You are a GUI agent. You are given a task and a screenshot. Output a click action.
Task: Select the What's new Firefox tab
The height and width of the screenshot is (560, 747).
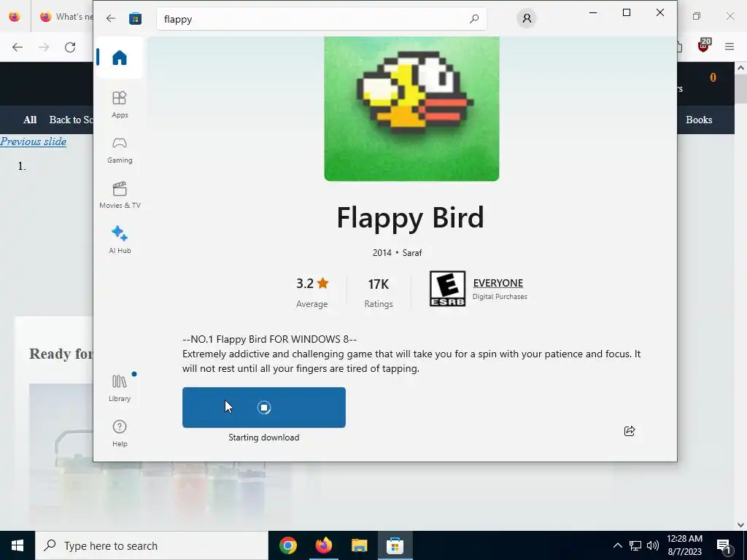(65, 17)
